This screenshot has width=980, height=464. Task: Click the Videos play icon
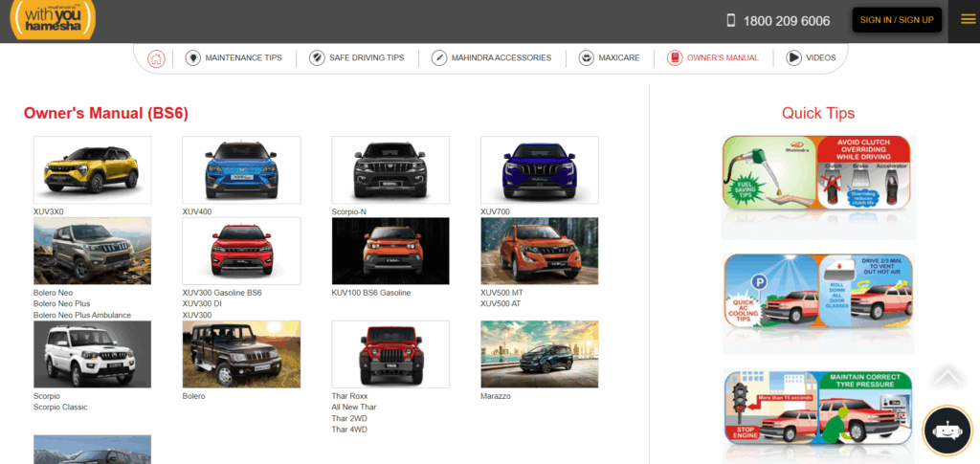(x=793, y=58)
